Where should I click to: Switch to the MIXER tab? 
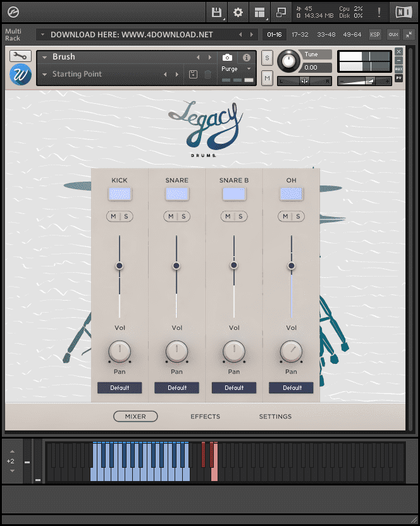click(135, 416)
